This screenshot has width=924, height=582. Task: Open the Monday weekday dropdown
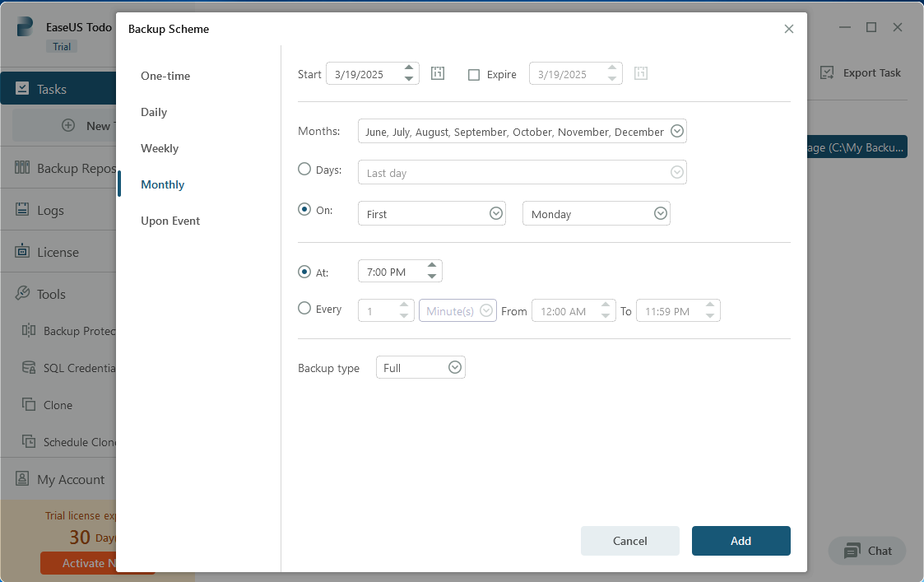pos(661,213)
